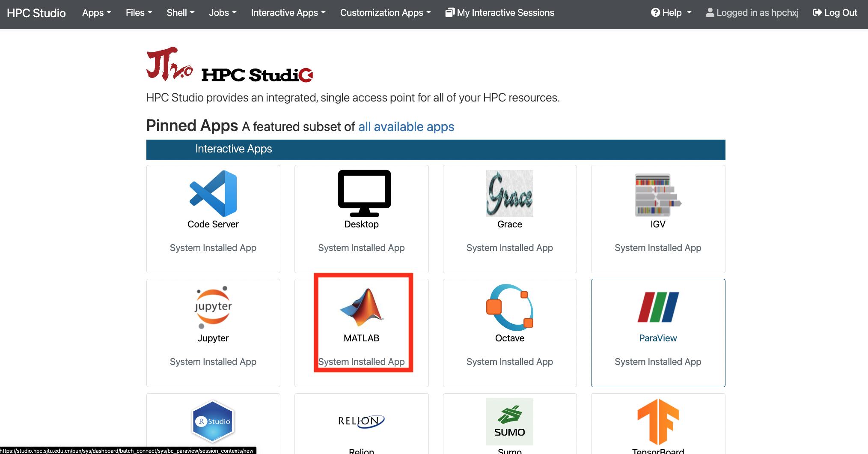The height and width of the screenshot is (454, 868).
Task: Launch the Jupyter logo icon
Action: (x=213, y=308)
